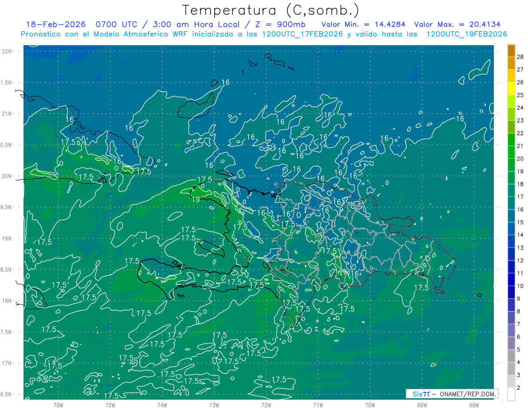Click the color legend label 24
This screenshot has width=532, height=411.
click(520, 108)
